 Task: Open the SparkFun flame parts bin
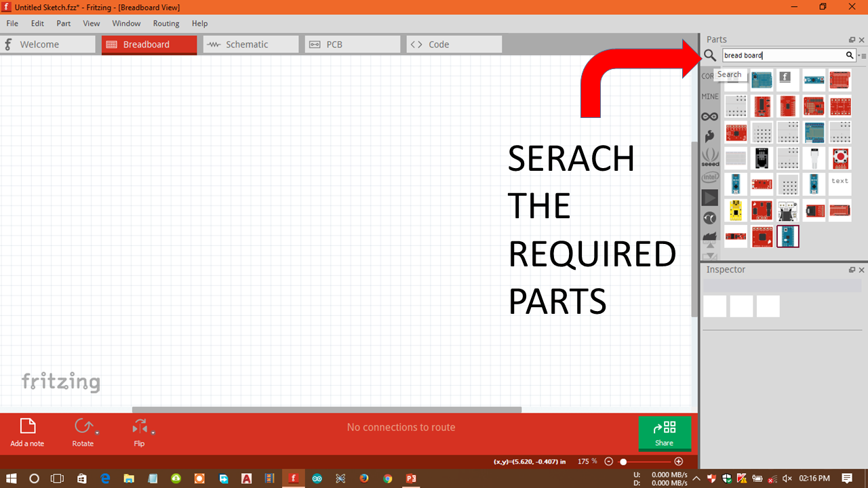(709, 136)
